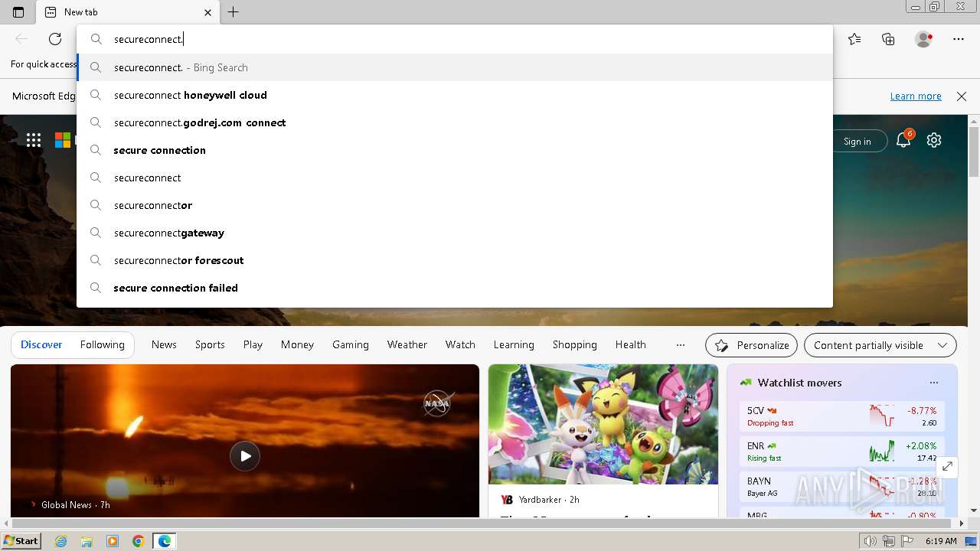The width and height of the screenshot is (980, 551).
Task: Pick 'secure connection failed' suggestion
Action: [x=455, y=288]
